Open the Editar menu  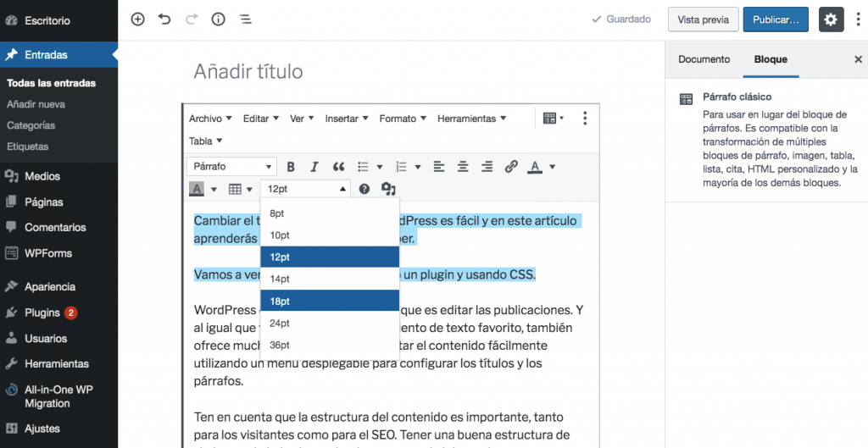261,119
